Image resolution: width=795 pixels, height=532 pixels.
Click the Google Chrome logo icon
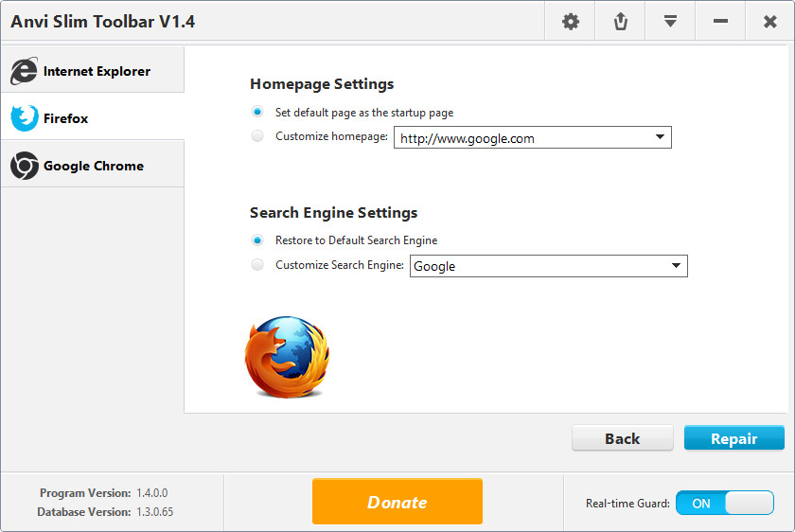[25, 166]
